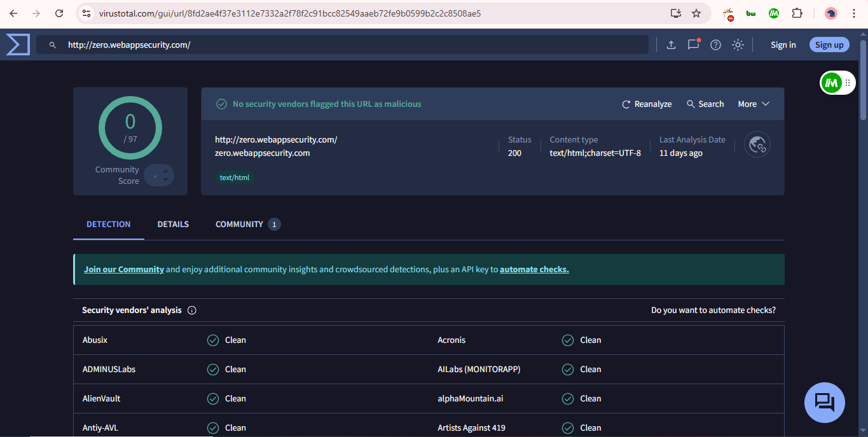Open the green 'bw' extension icon
This screenshot has height=437, width=868.
click(751, 13)
